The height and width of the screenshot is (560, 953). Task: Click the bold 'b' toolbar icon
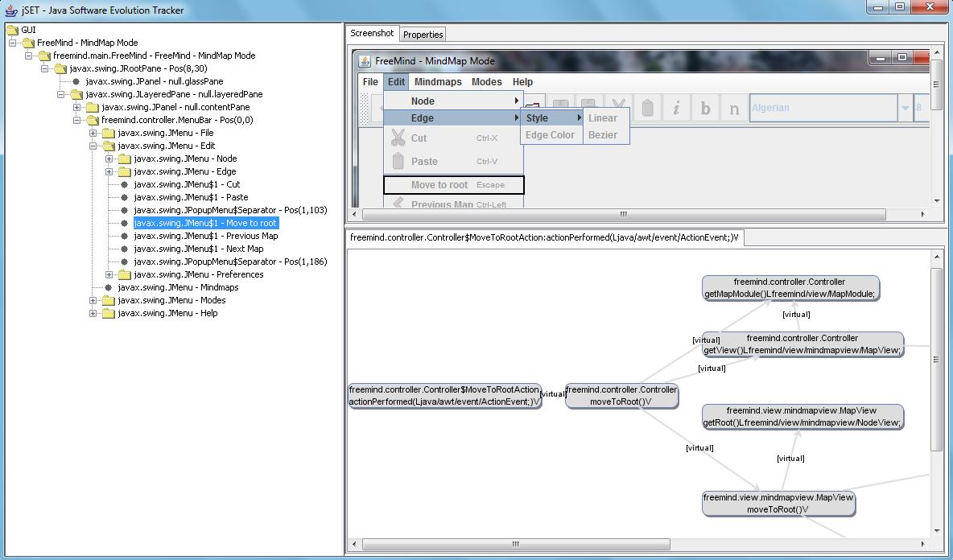pos(705,109)
